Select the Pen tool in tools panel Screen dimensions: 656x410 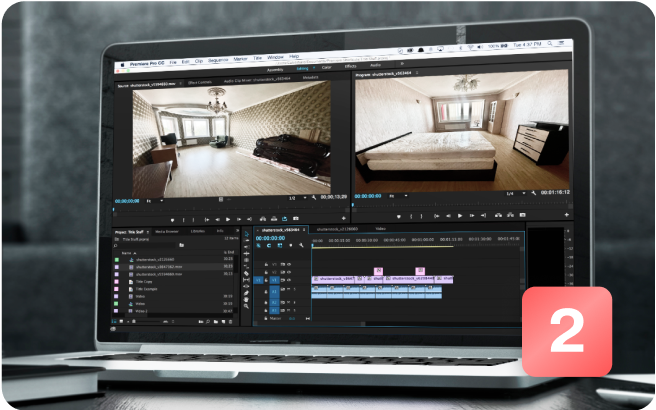pyautogui.click(x=246, y=293)
